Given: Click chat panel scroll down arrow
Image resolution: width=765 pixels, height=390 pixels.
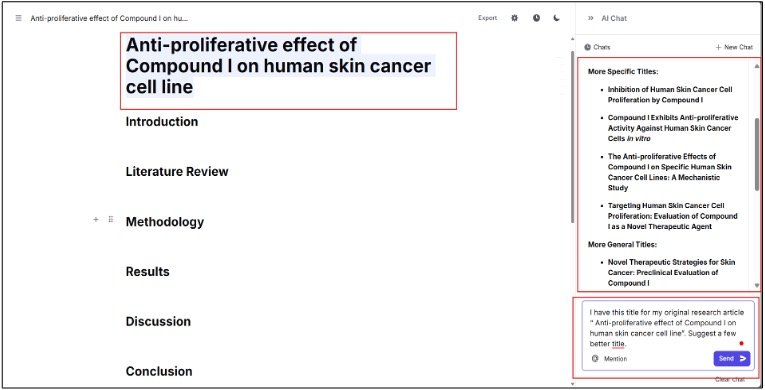Looking at the screenshot, I should (x=757, y=286).
